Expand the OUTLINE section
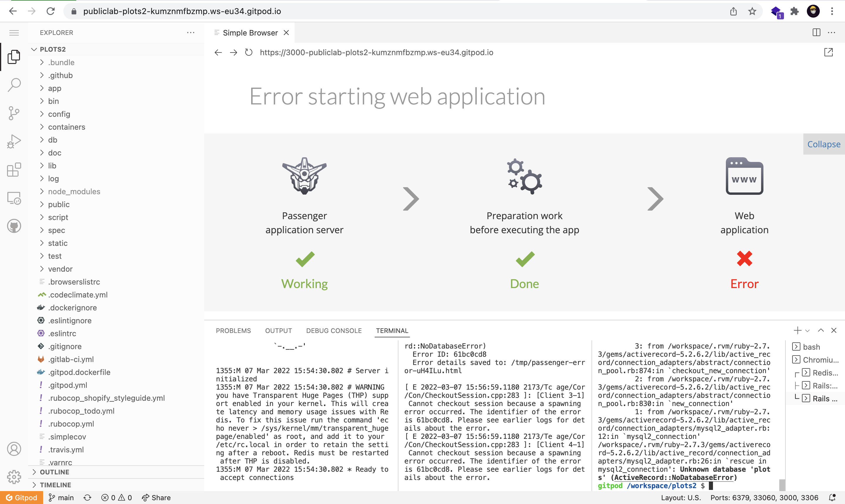The width and height of the screenshot is (845, 504). (54, 472)
